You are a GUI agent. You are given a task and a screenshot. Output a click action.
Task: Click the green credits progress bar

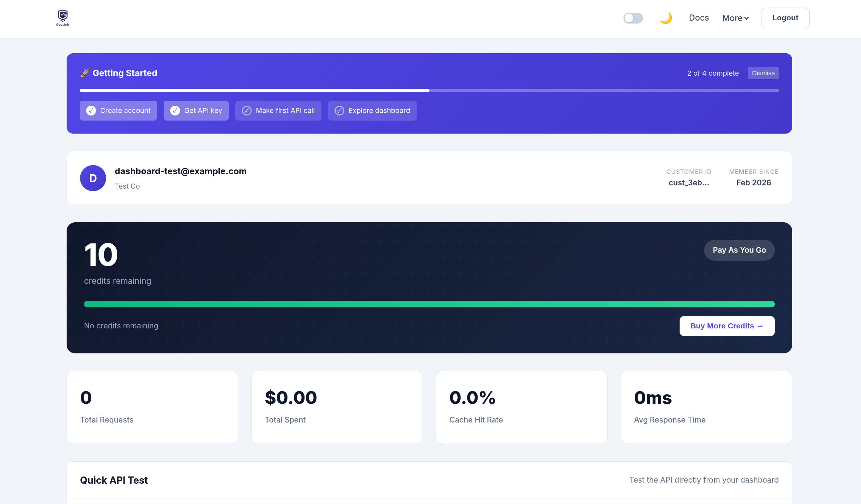pyautogui.click(x=429, y=304)
